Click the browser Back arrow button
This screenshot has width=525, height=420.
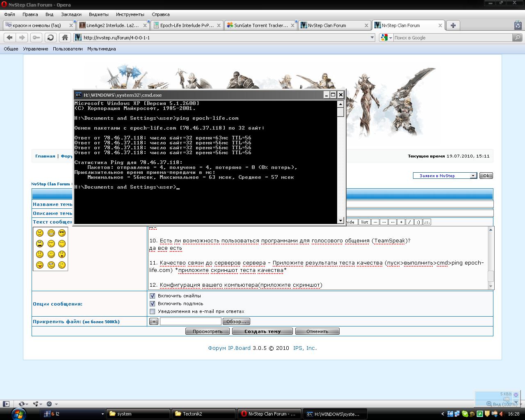pos(10,38)
